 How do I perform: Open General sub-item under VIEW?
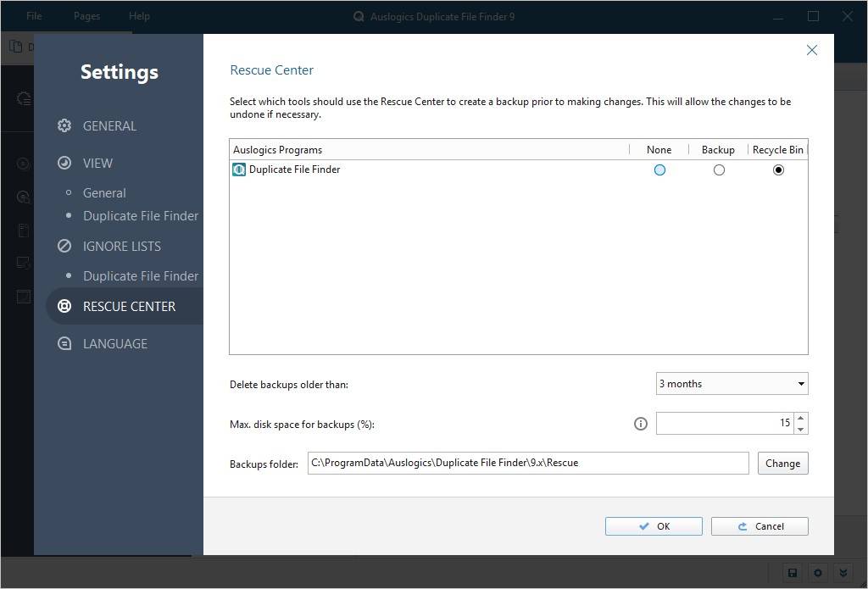click(104, 192)
